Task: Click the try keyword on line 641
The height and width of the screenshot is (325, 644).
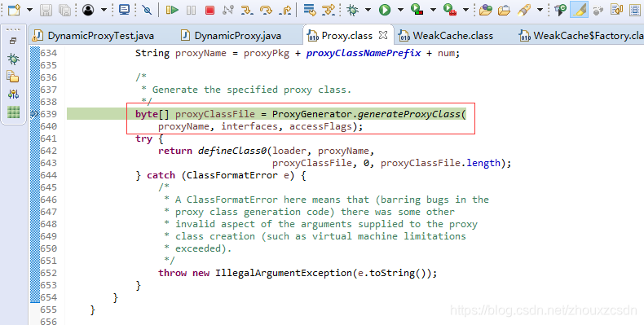Action: tap(143, 138)
